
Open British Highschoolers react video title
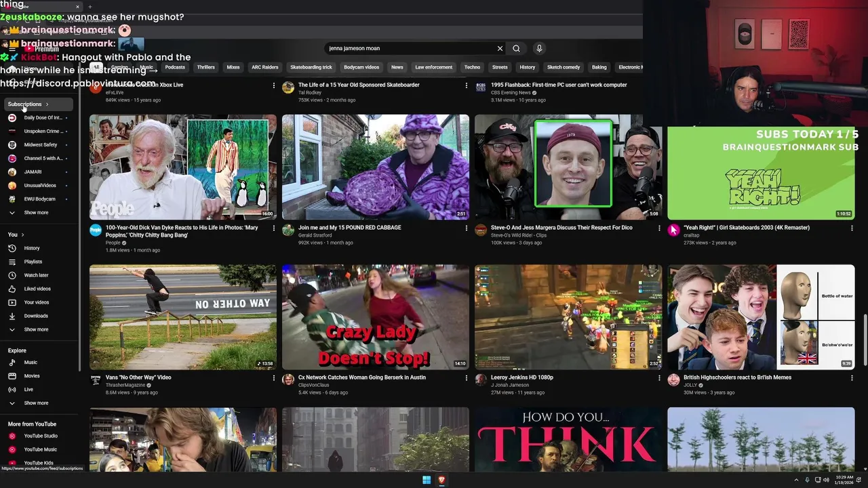pos(737,378)
